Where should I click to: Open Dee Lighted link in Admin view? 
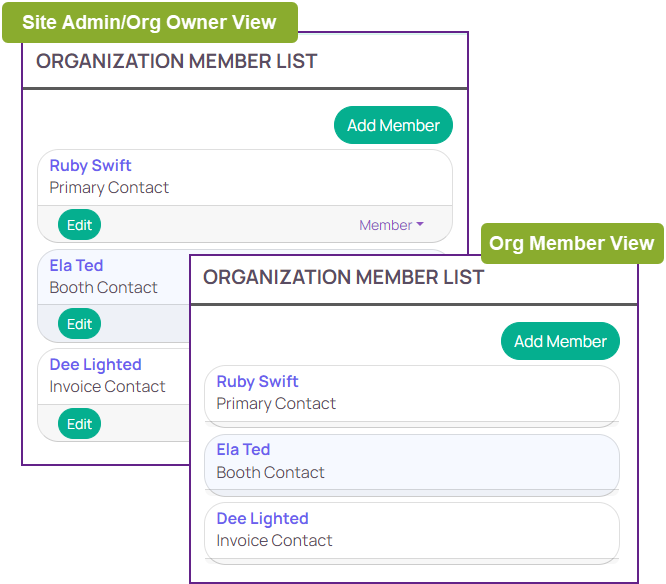pyautogui.click(x=96, y=364)
